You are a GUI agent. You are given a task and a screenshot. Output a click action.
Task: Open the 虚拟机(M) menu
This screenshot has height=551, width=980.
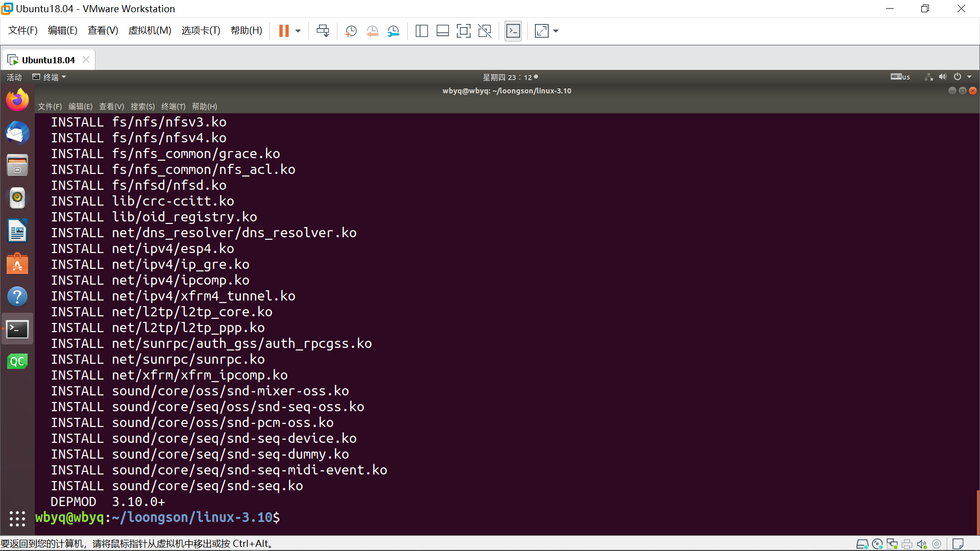(150, 30)
